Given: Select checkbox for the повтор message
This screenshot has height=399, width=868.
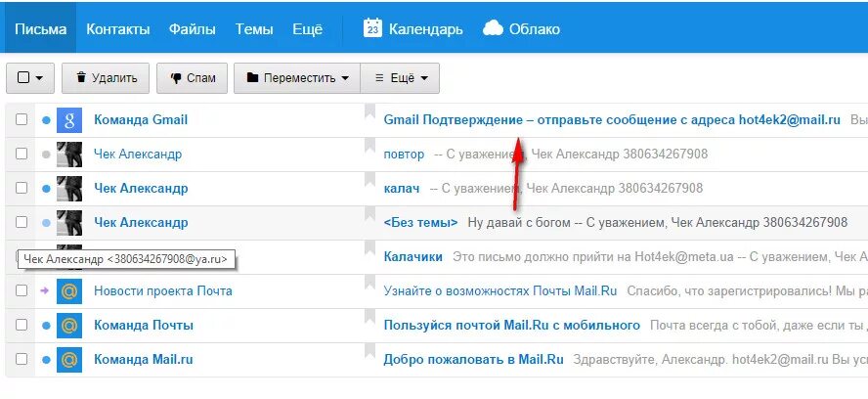Looking at the screenshot, I should 22,155.
